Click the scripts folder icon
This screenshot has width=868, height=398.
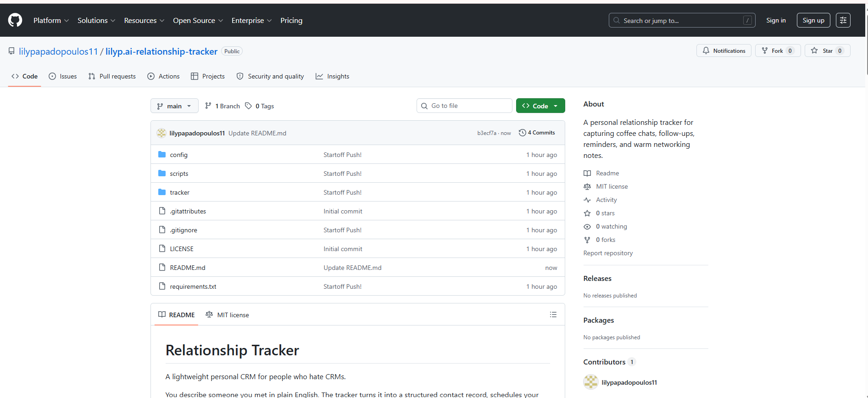(162, 173)
